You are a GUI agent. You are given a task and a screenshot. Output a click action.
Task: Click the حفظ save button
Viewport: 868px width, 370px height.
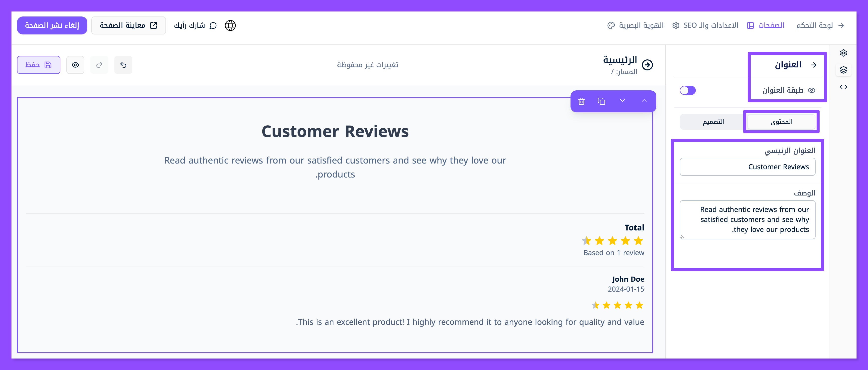(39, 65)
